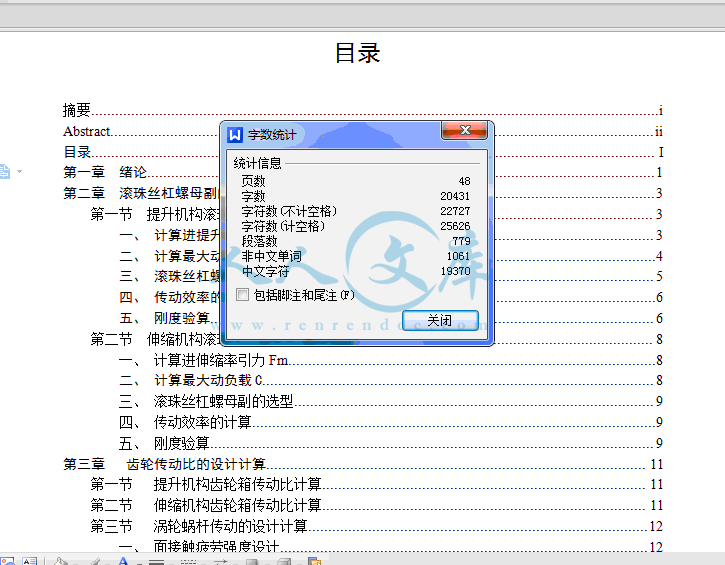The image size is (725, 565).
Task: Select 字符数(不计空格) value 22727
Action: tap(455, 211)
